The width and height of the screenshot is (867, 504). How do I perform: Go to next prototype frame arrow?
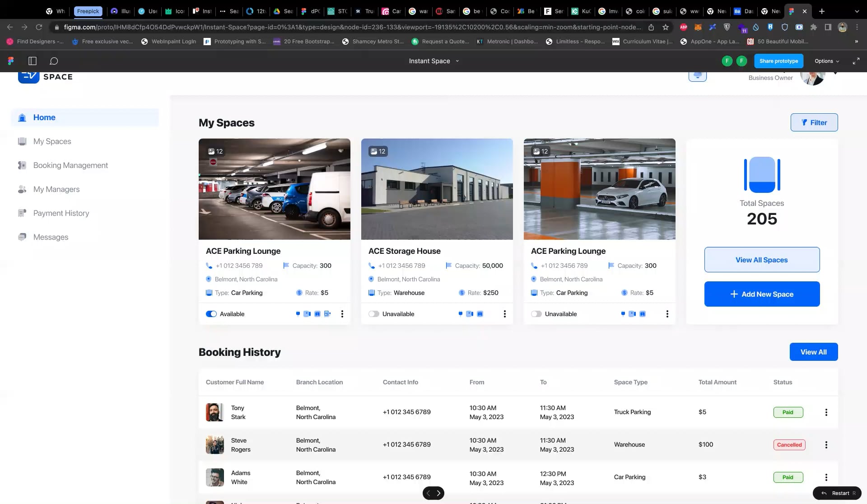(x=438, y=493)
